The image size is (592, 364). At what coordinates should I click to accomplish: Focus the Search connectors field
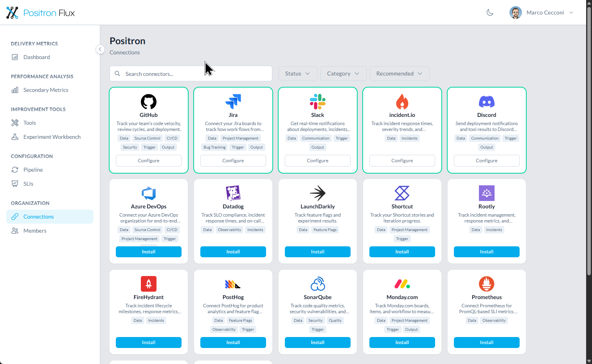point(191,74)
